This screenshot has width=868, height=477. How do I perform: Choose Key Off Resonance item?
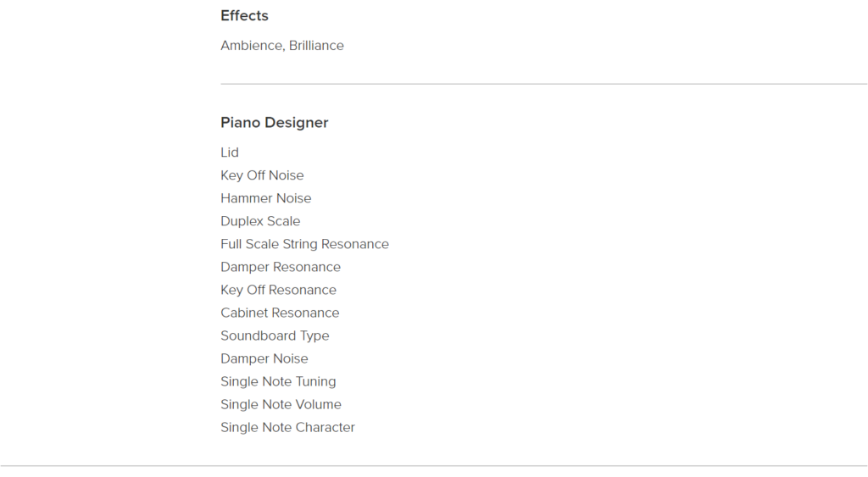(278, 290)
